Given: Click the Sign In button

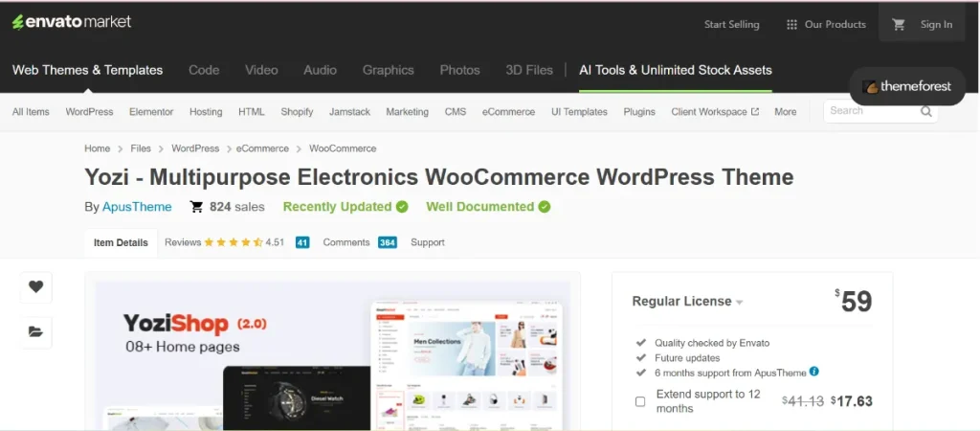Looking at the screenshot, I should click(x=936, y=24).
